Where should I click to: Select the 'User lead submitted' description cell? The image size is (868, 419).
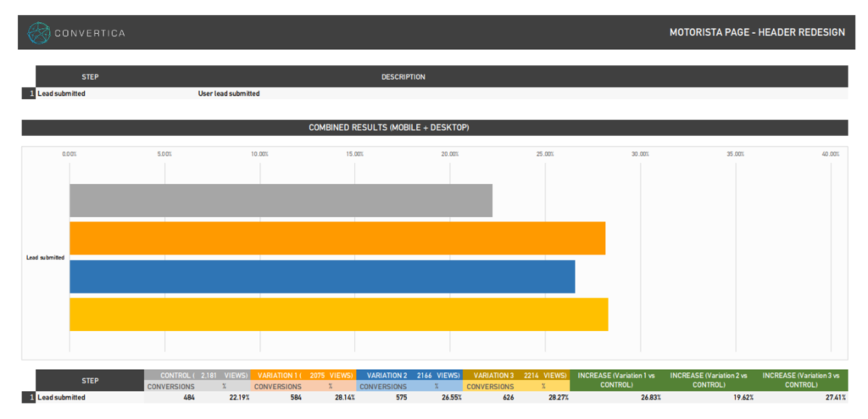tap(229, 94)
